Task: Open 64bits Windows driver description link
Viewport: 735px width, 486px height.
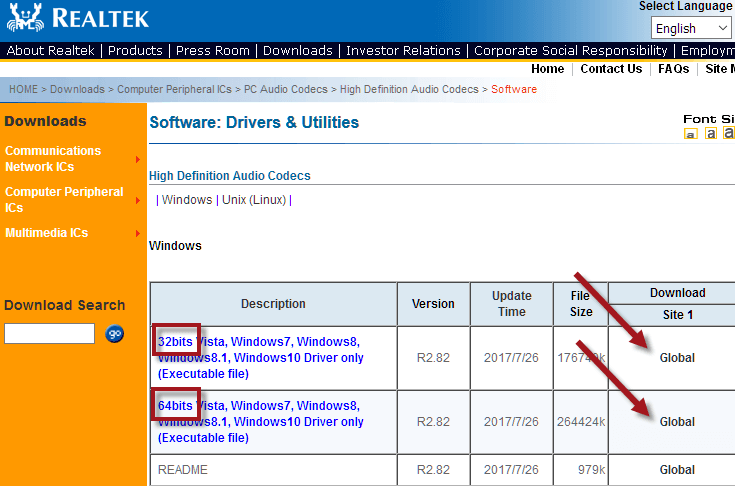Action: pyautogui.click(x=260, y=422)
